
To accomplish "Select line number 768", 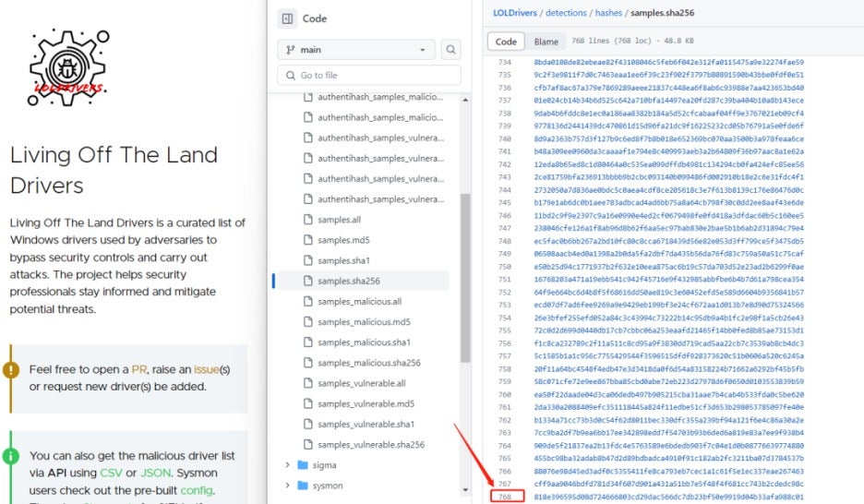I will (505, 497).
